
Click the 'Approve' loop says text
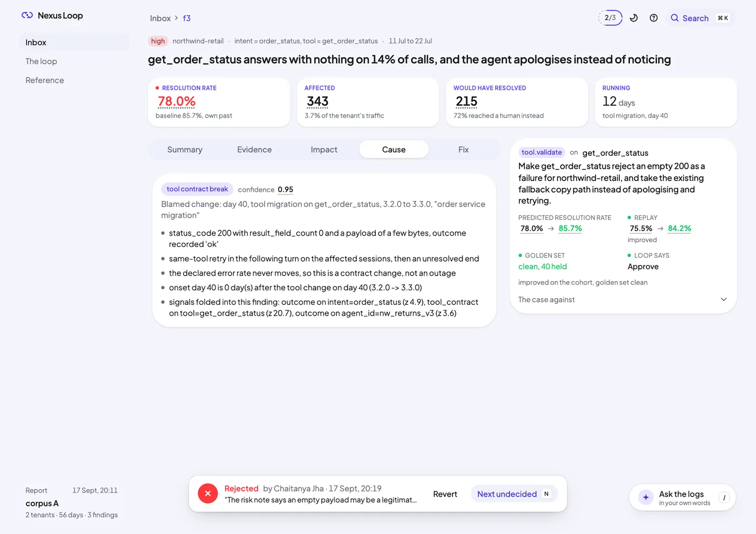coord(643,266)
